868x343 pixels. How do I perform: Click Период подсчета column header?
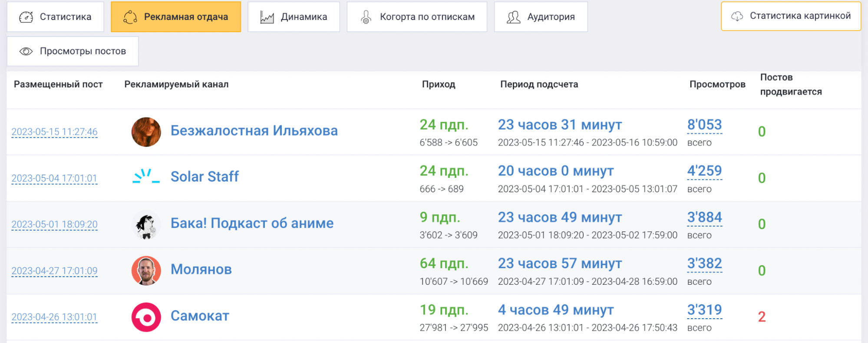tap(539, 84)
